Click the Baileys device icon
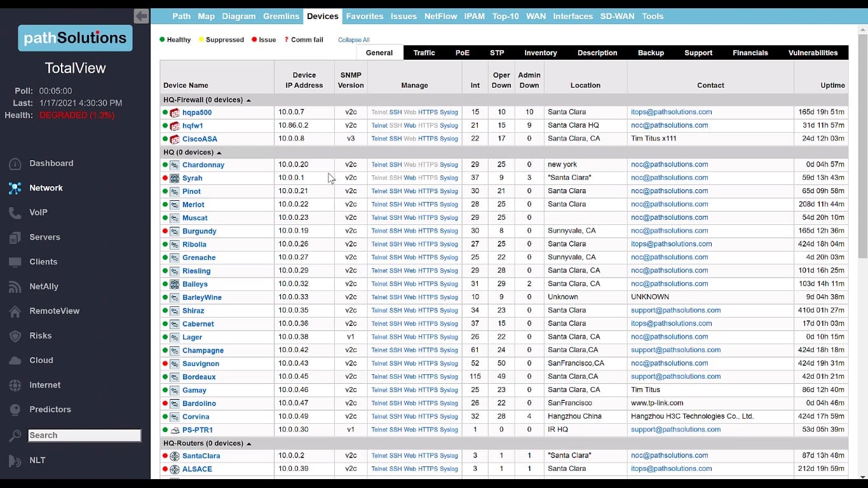Image resolution: width=868 pixels, height=488 pixels. [x=175, y=284]
